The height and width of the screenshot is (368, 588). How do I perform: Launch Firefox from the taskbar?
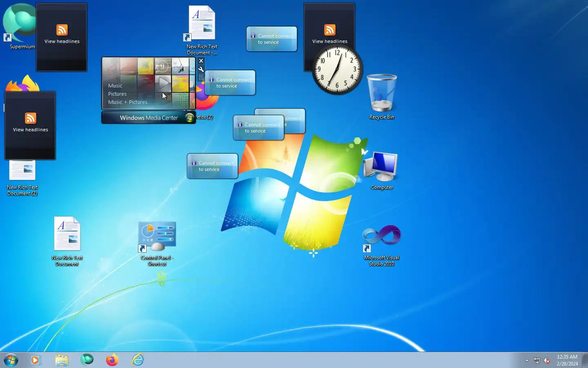pyautogui.click(x=112, y=360)
